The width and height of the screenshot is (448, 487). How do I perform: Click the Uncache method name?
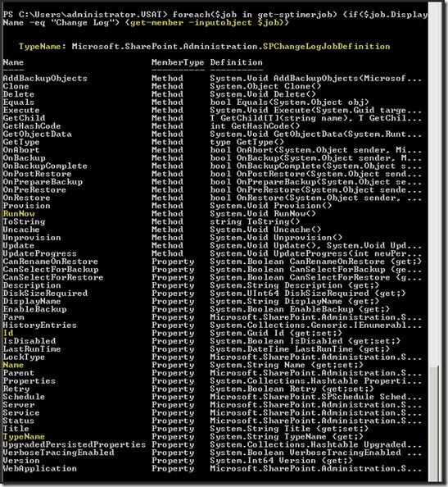(x=21, y=230)
